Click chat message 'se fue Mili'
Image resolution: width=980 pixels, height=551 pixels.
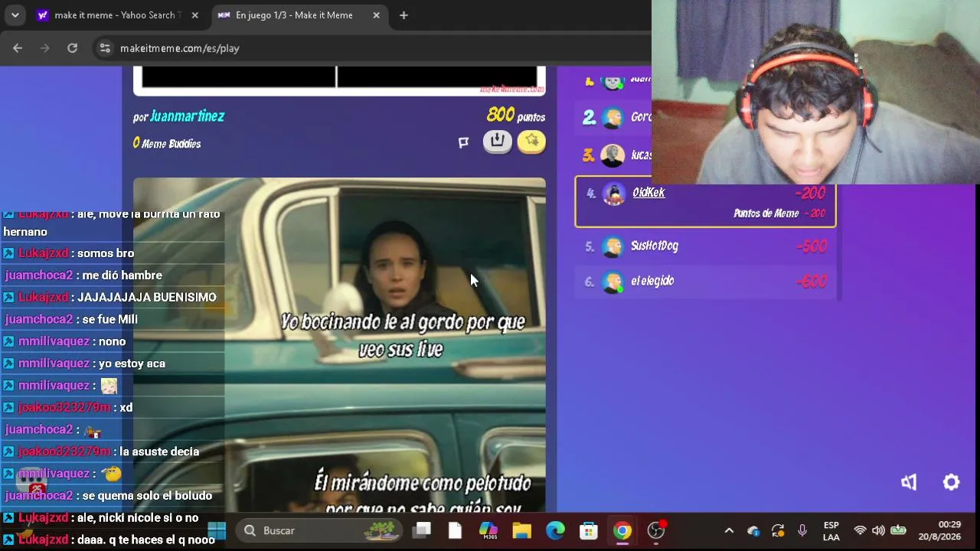click(109, 319)
